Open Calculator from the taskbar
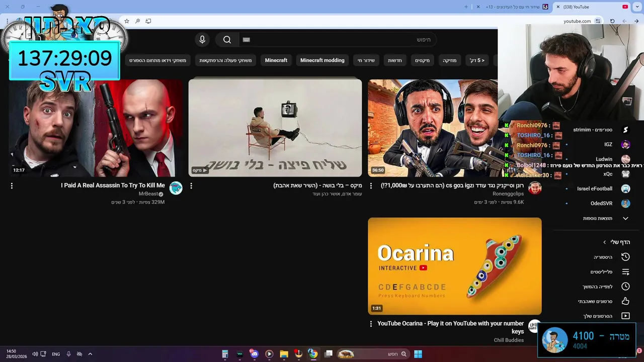Image resolution: width=644 pixels, height=362 pixels. coord(225,354)
